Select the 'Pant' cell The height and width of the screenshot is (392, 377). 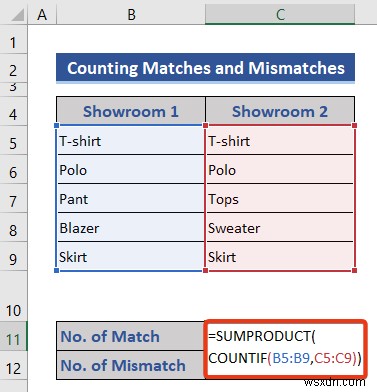click(131, 198)
